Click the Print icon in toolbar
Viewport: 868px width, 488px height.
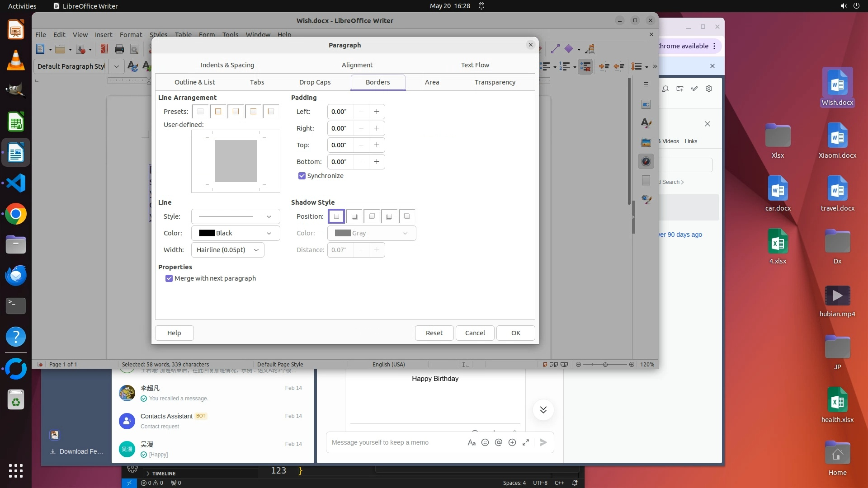(119, 49)
